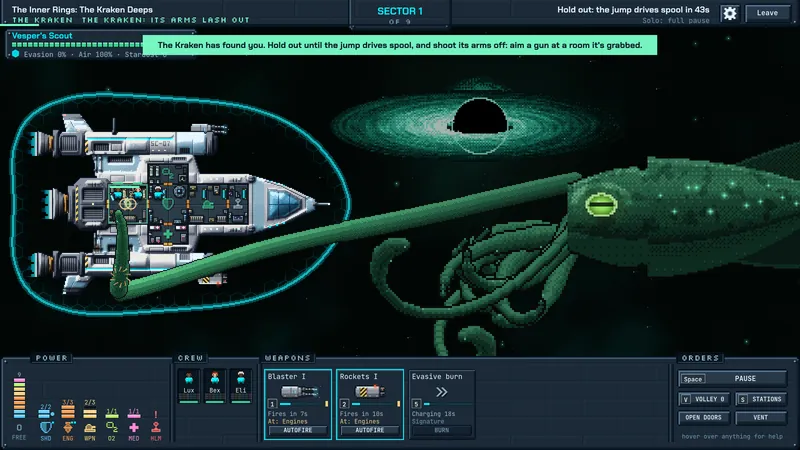800x450 pixels.
Task: Select the Shields (SHD) power icon
Action: click(46, 428)
